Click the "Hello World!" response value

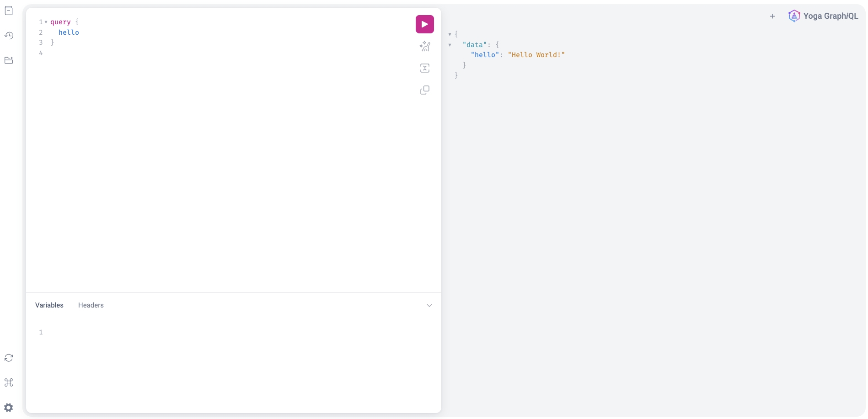pyautogui.click(x=536, y=55)
